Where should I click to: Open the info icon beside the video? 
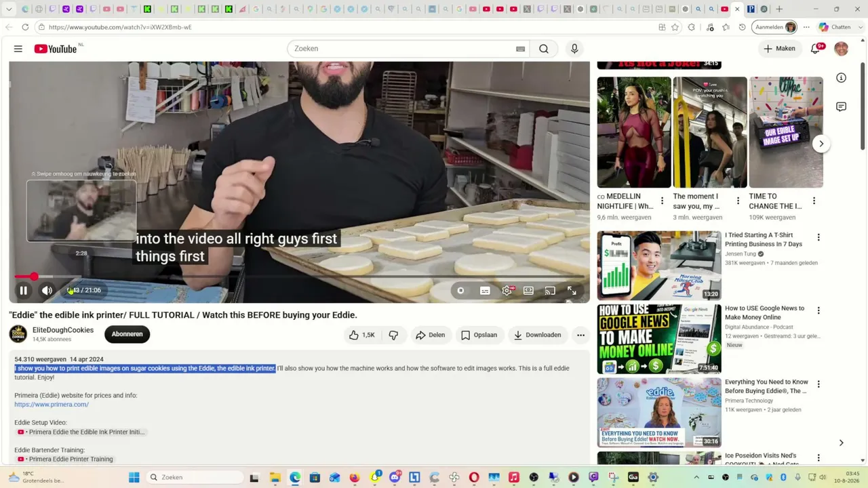[841, 78]
